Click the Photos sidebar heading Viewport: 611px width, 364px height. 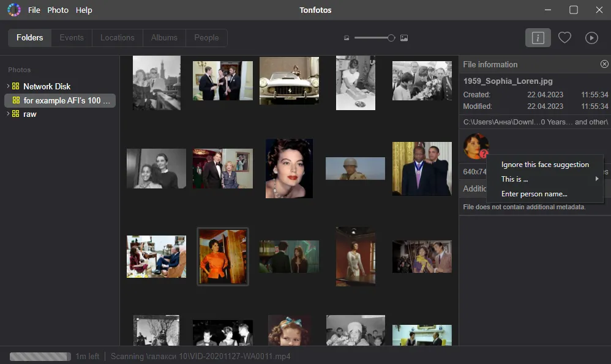(20, 70)
